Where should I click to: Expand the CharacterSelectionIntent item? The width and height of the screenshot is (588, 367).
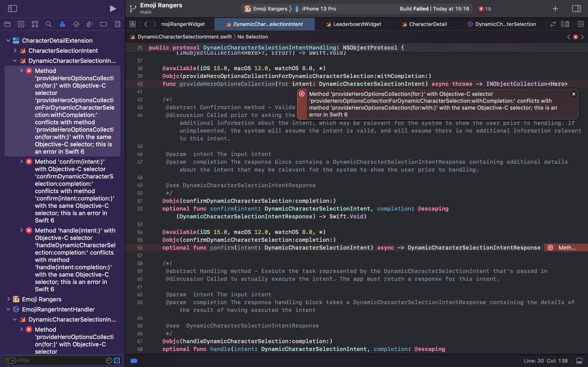tap(15, 50)
